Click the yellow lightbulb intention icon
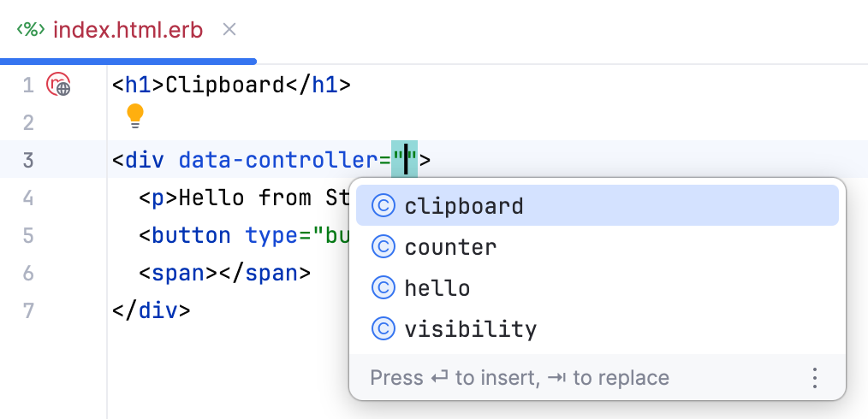This screenshot has width=868, height=419. (135, 116)
